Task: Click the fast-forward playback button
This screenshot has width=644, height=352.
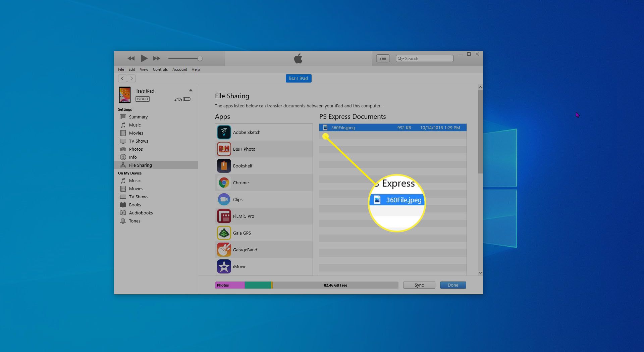Action: (157, 58)
